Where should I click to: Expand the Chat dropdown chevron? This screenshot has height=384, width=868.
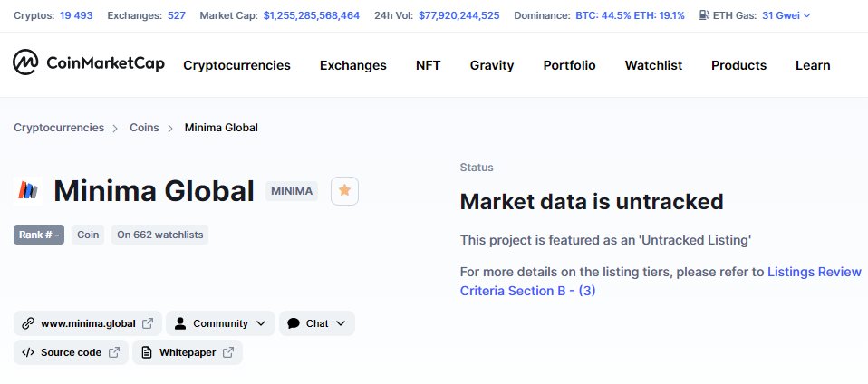tap(341, 323)
